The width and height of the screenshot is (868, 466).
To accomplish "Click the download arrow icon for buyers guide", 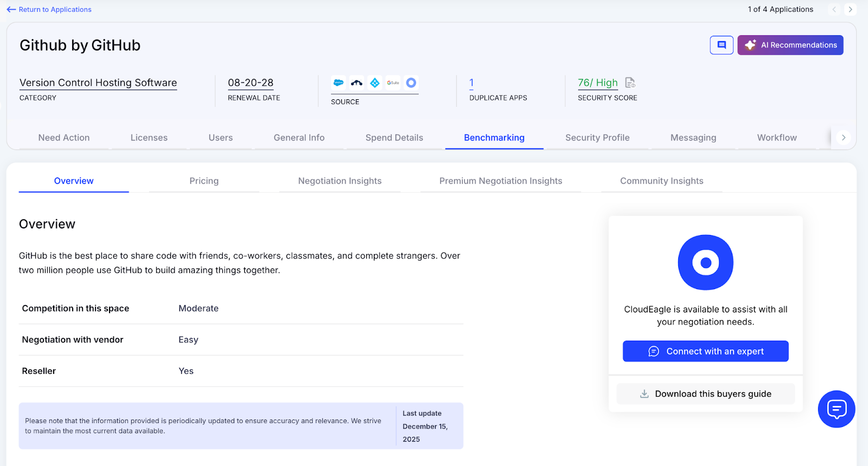I will (644, 394).
